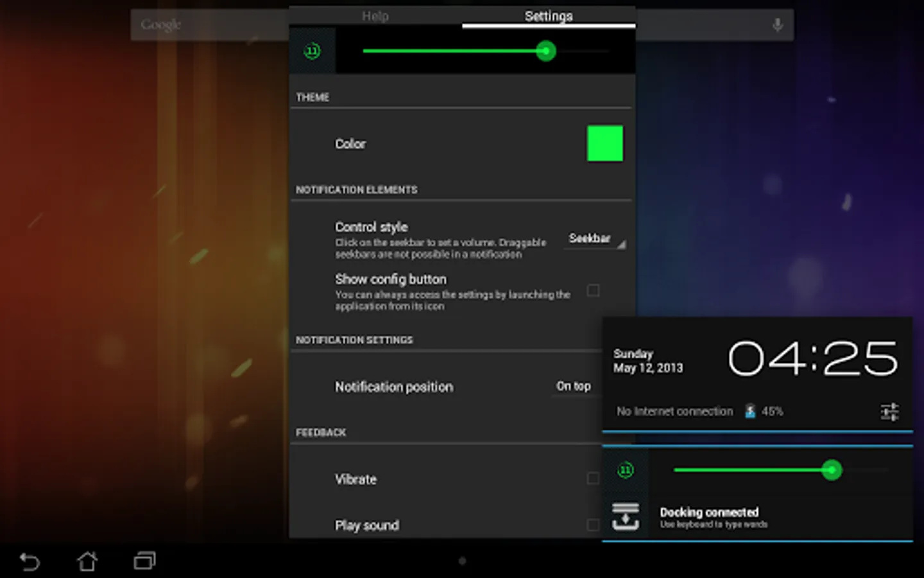The width and height of the screenshot is (924, 578).
Task: Click the volume icon in the notification panel
Action: tap(625, 470)
